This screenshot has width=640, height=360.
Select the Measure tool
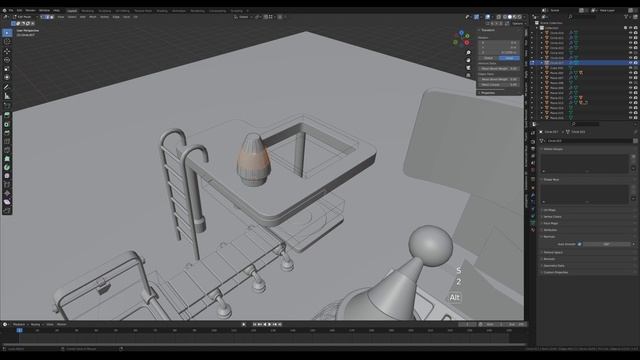coord(7,96)
